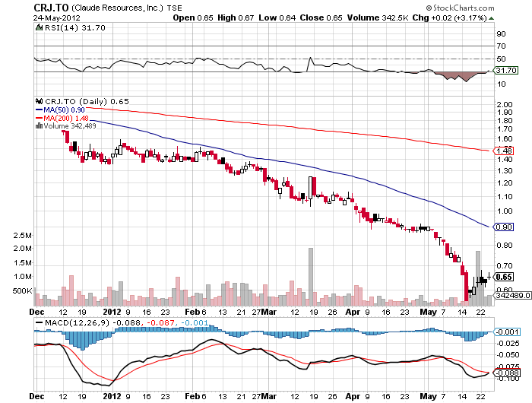Click the Claude Resources, Inc. company name
The height and width of the screenshot is (403, 532).
(117, 8)
